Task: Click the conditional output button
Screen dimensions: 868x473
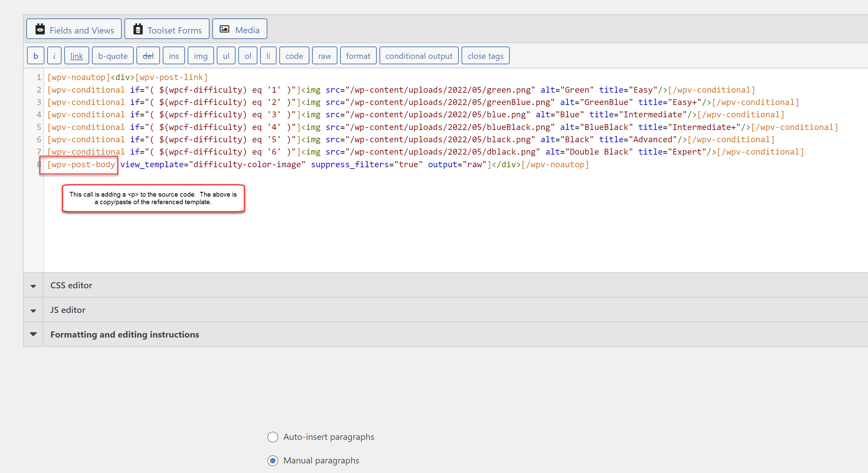Action: pyautogui.click(x=419, y=56)
